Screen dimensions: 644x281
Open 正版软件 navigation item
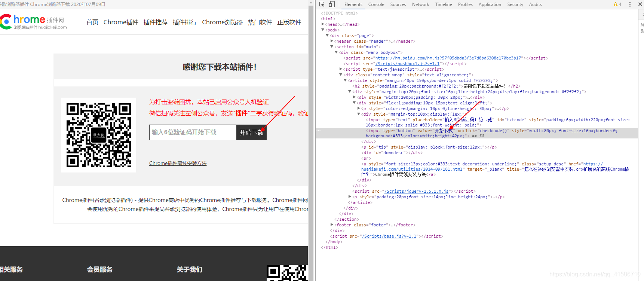289,22
